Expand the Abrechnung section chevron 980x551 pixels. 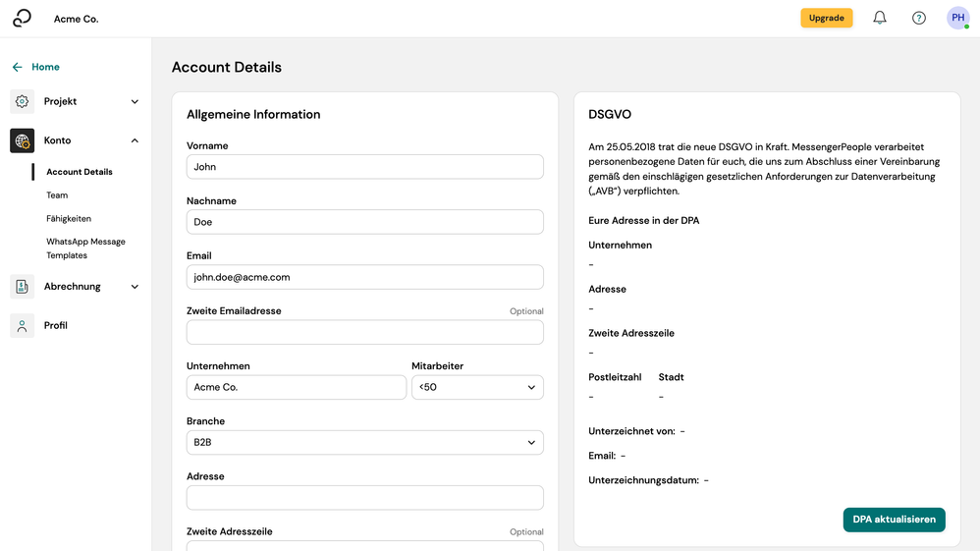135,287
